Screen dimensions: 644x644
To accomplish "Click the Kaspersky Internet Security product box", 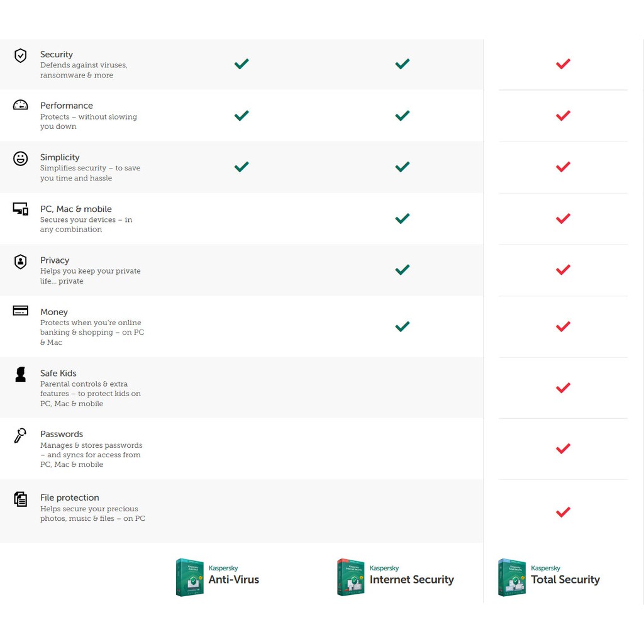I will click(x=350, y=577).
